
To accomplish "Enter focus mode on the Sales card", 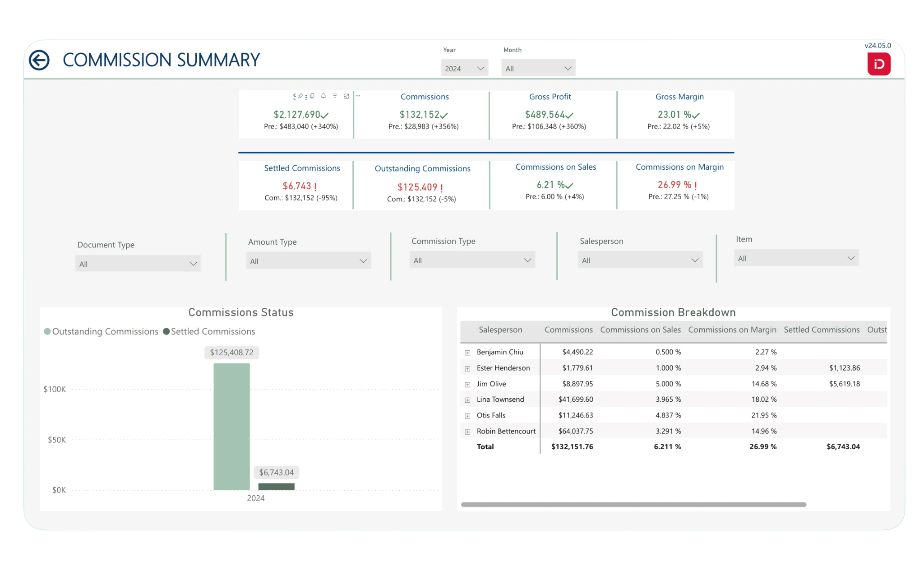I will (346, 96).
